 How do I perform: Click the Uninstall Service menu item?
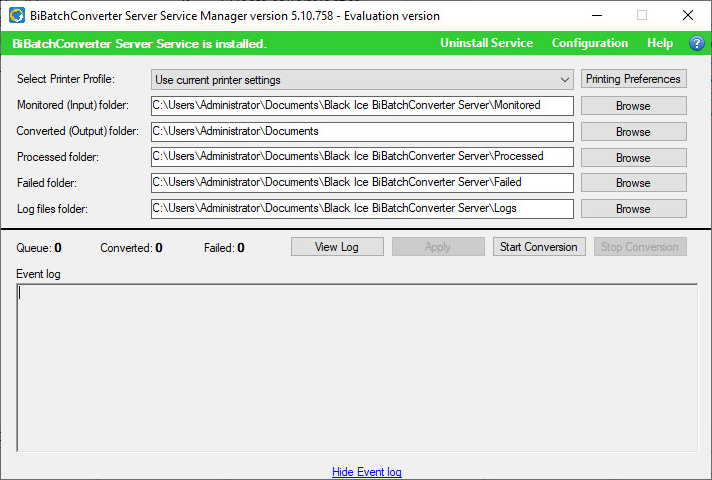coord(486,44)
